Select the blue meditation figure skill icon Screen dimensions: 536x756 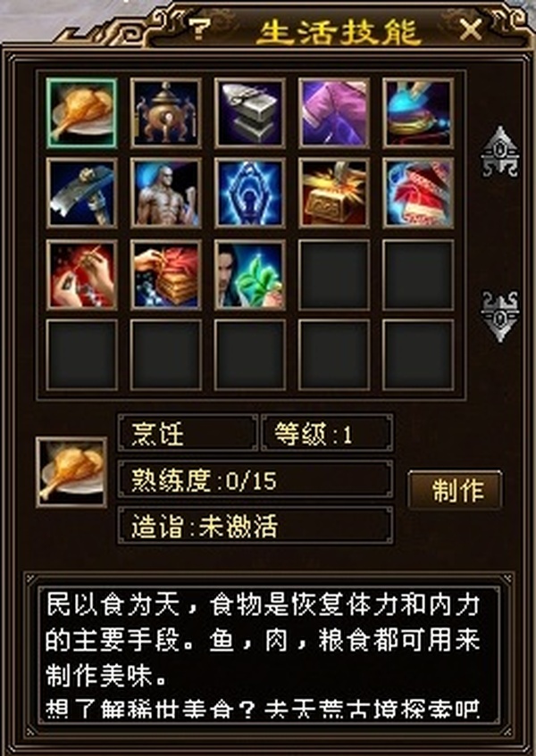250,194
